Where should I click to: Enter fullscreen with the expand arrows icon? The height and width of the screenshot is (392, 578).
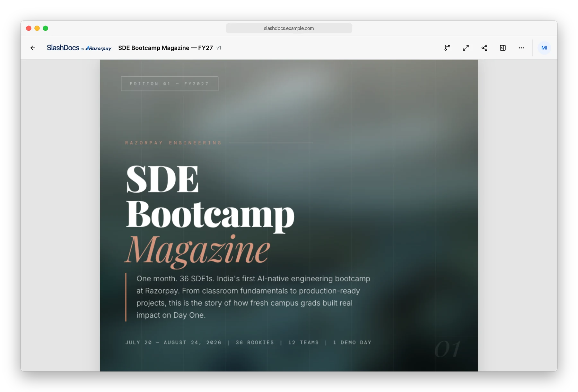[466, 48]
